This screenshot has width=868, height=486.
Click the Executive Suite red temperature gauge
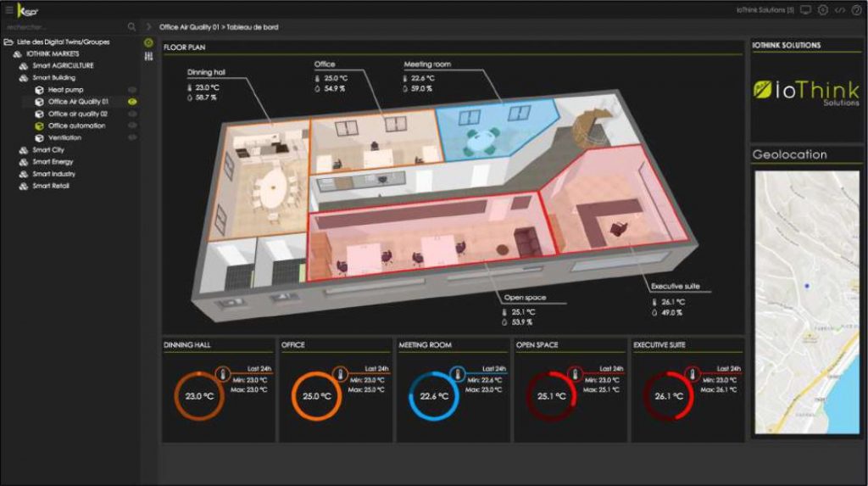[669, 396]
